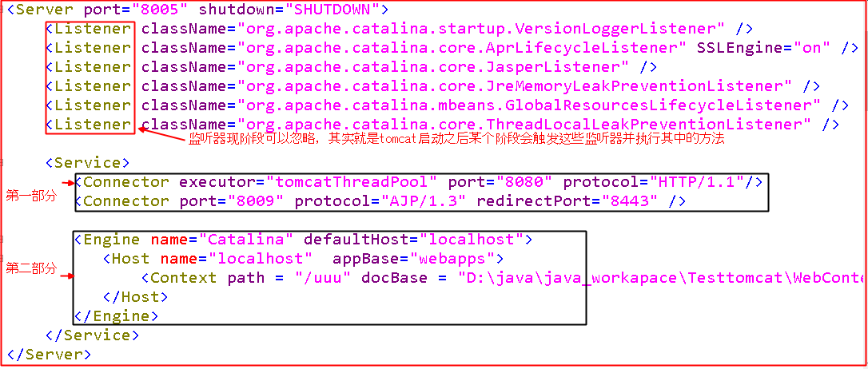Click the Connector tag with executor attribute

click(x=126, y=182)
